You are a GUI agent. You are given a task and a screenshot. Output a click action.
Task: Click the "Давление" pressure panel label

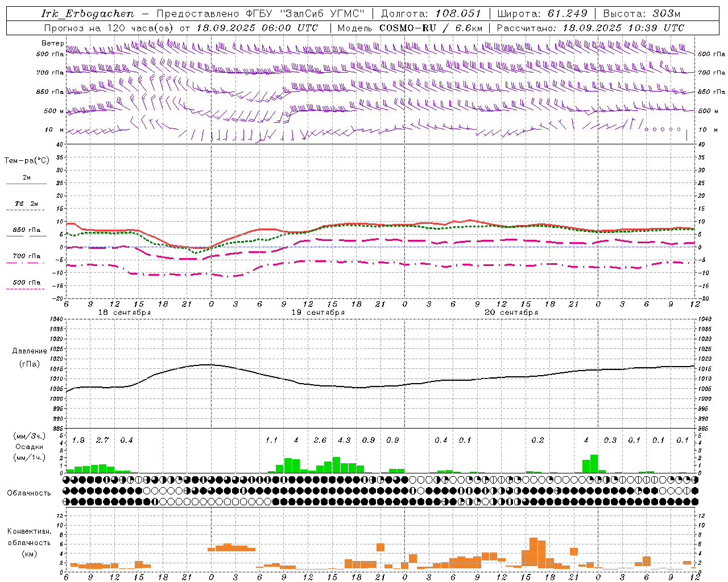30,351
